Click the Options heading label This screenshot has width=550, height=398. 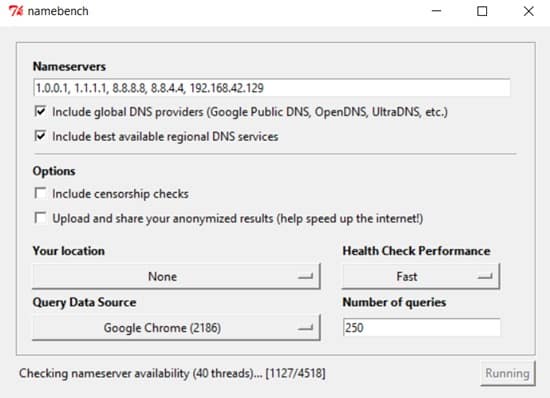pos(54,171)
